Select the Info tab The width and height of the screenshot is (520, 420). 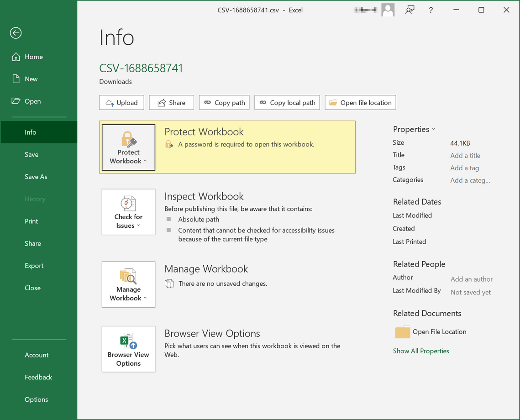click(x=39, y=132)
